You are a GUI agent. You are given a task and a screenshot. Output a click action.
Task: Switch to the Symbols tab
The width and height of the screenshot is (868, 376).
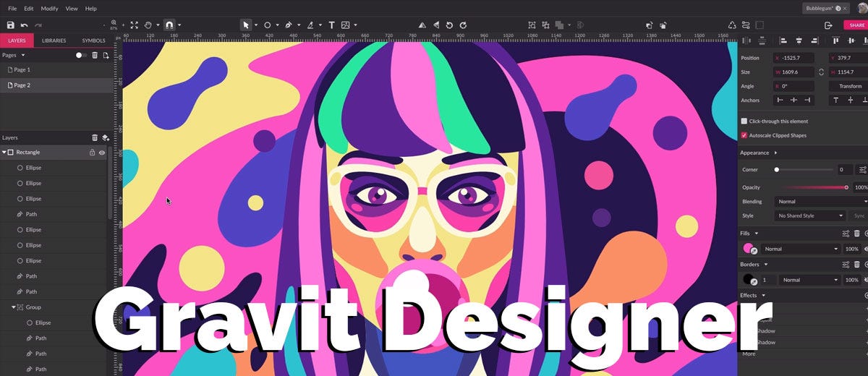(x=93, y=40)
